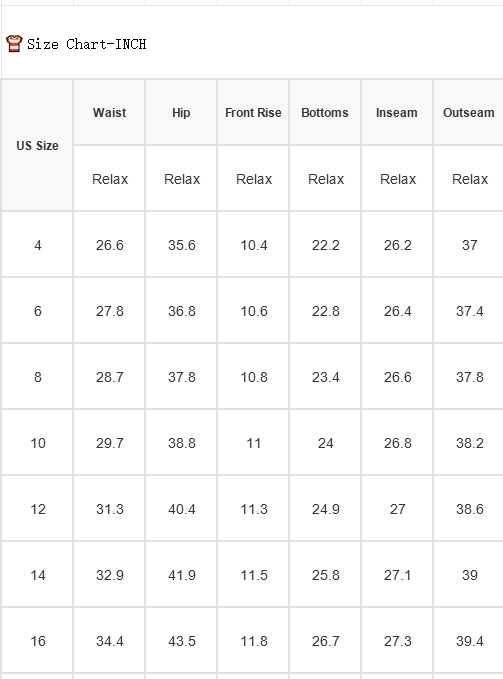
Task: Click the Front Rise column header
Action: point(253,113)
